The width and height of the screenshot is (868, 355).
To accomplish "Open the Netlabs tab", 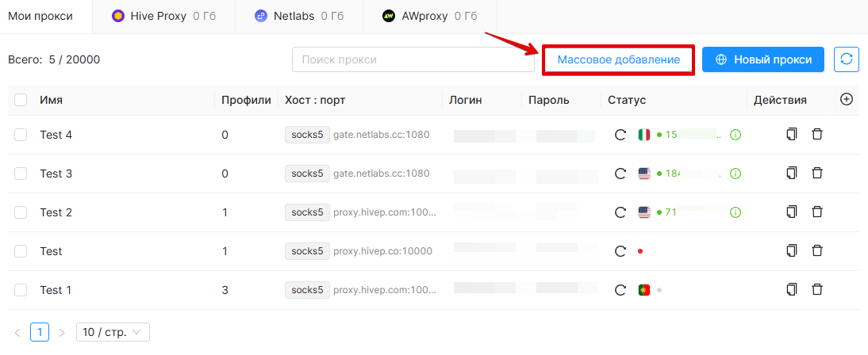I will coord(299,16).
